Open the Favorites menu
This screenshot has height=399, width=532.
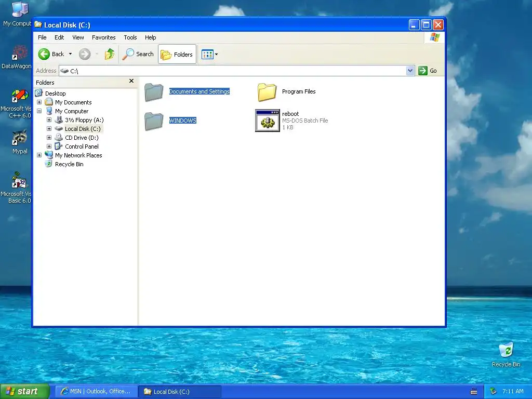pyautogui.click(x=104, y=37)
